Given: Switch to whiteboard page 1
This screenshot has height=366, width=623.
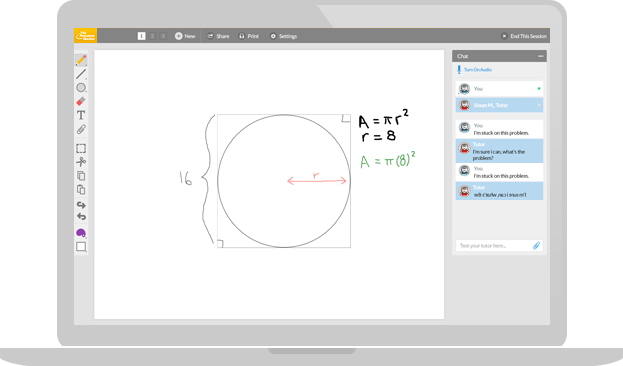Looking at the screenshot, I should (141, 36).
